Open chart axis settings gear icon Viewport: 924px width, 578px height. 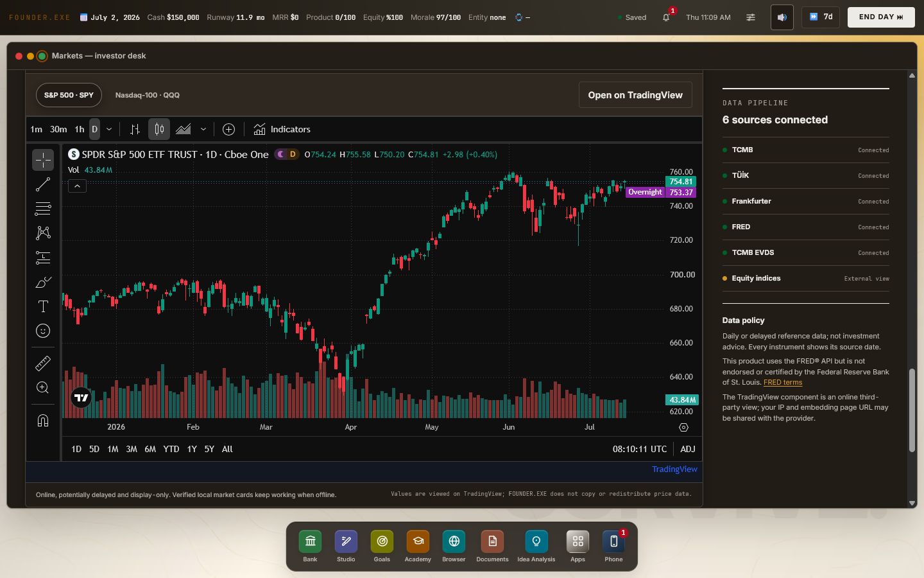[x=683, y=427]
